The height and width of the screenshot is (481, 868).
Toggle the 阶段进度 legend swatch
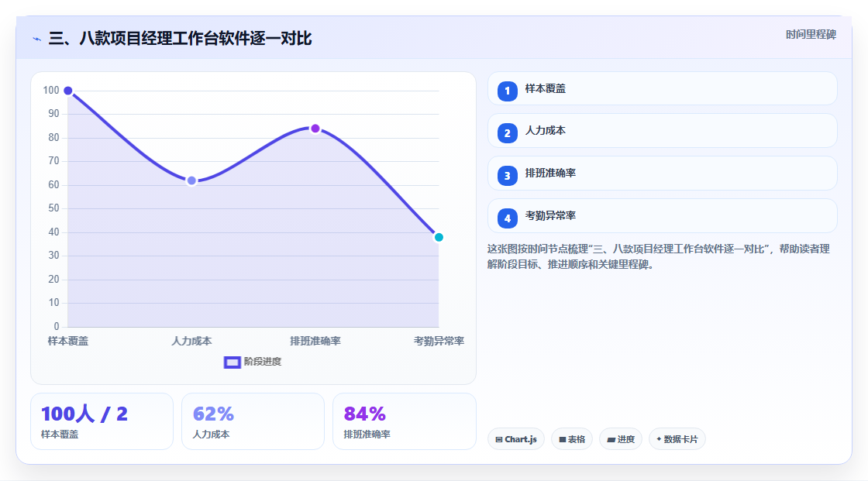click(232, 362)
